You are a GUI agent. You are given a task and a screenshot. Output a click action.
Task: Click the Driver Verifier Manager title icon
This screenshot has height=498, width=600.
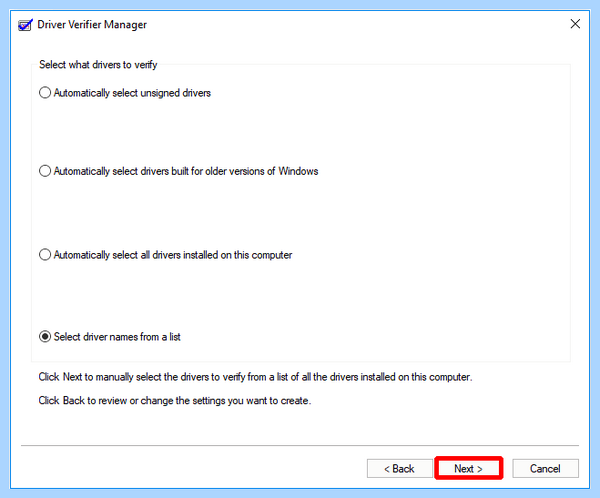(26, 25)
